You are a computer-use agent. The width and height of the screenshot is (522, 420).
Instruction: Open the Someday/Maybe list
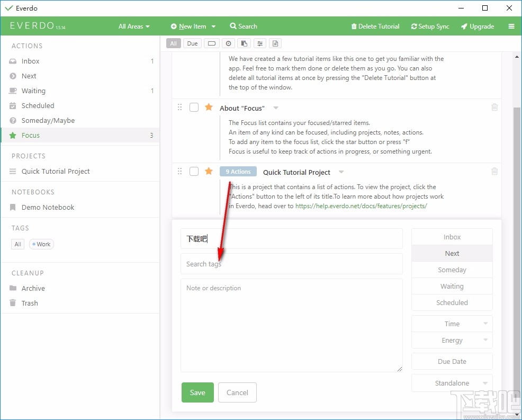(x=80, y=120)
